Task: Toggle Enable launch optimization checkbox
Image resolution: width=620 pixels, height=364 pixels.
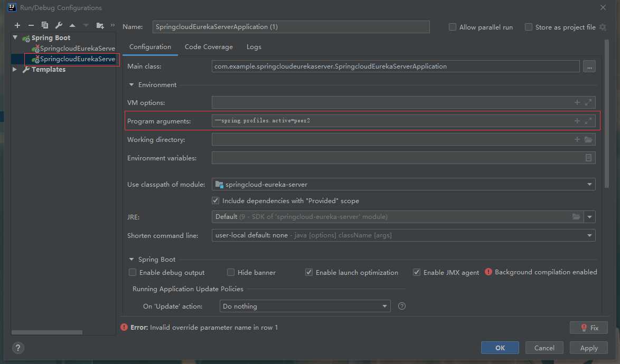Action: click(x=309, y=272)
